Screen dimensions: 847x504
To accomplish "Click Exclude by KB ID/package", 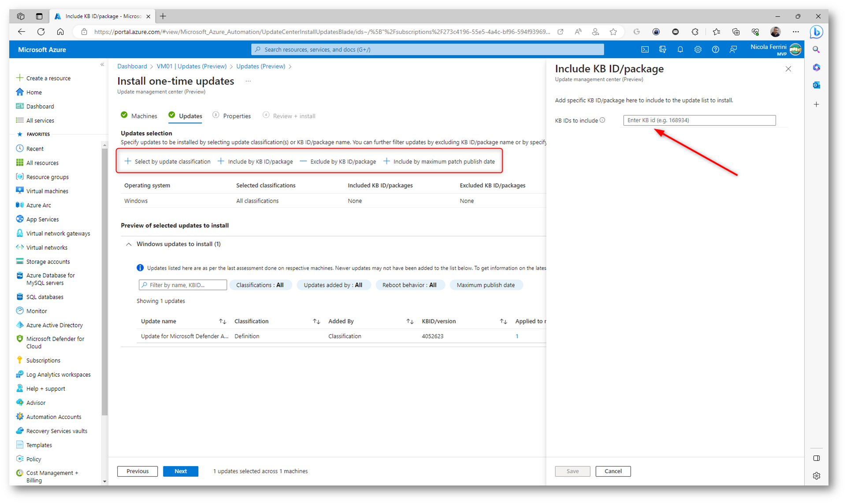I will [338, 162].
